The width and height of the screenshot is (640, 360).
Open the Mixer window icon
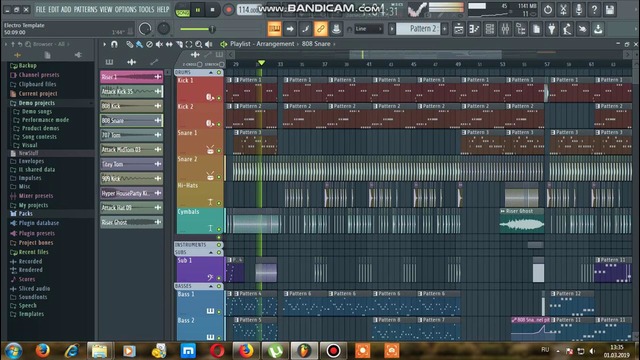[x=505, y=29]
